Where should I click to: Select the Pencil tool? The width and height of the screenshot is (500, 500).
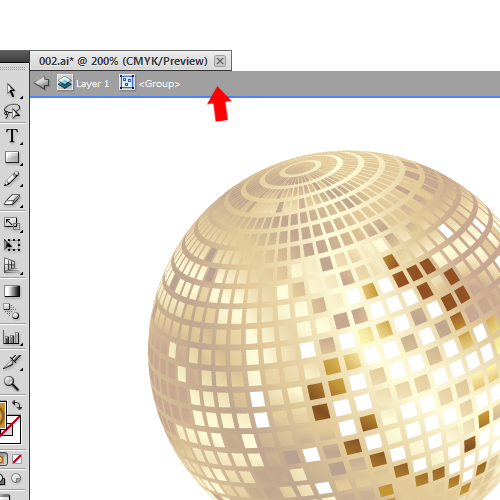tap(12, 179)
